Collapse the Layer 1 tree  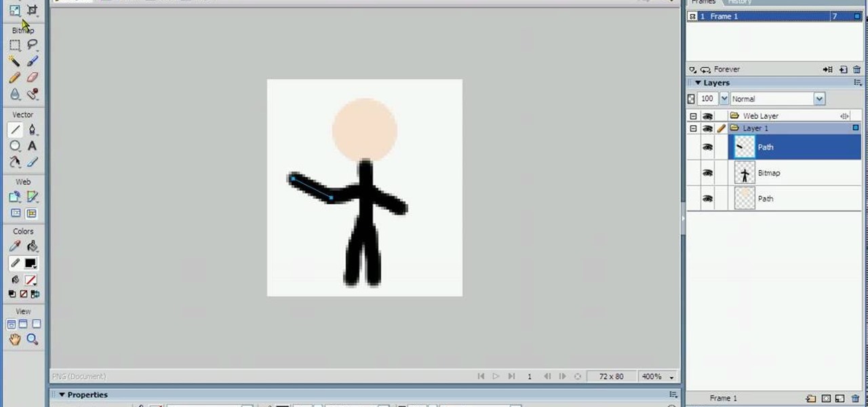693,128
